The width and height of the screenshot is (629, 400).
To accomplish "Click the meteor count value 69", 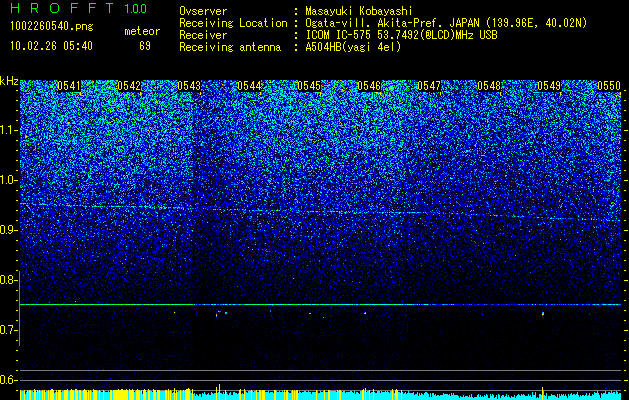I will (x=145, y=46).
